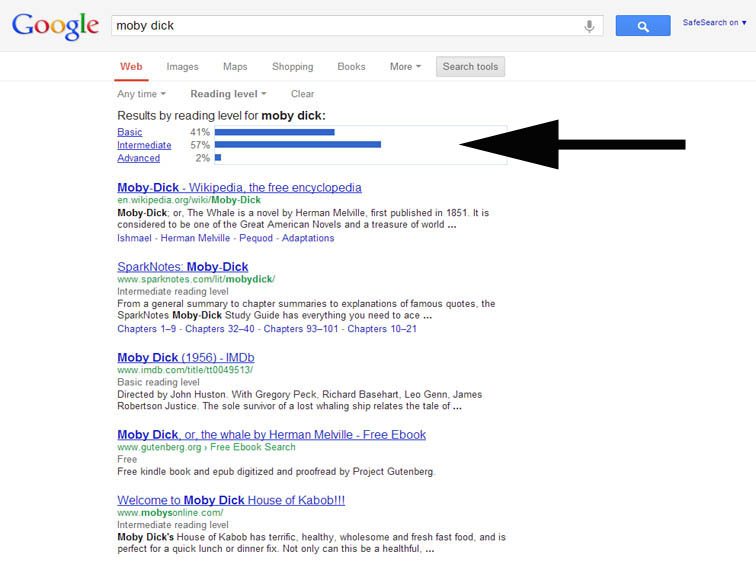Filter results by Advanced reading level

138,158
